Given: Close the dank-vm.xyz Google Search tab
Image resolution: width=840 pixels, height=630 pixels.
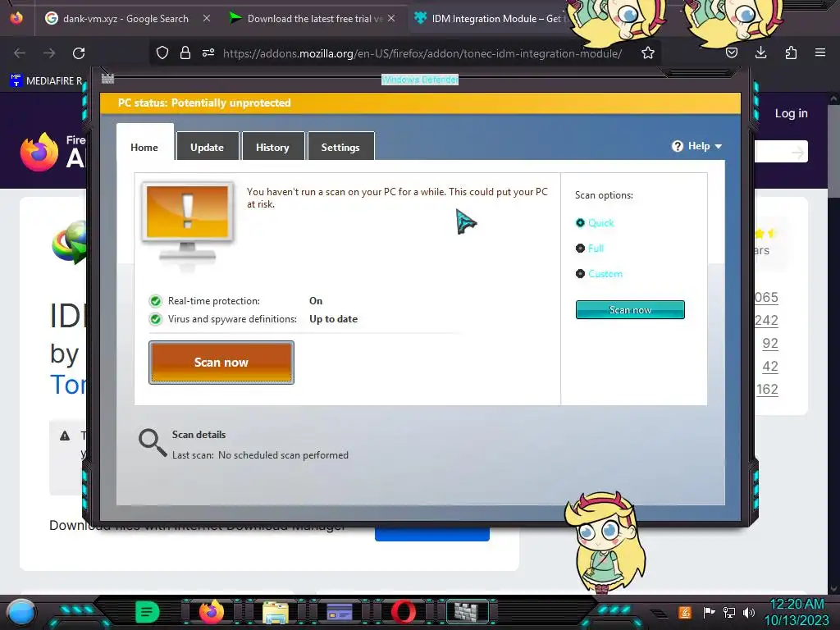Looking at the screenshot, I should coord(207,18).
